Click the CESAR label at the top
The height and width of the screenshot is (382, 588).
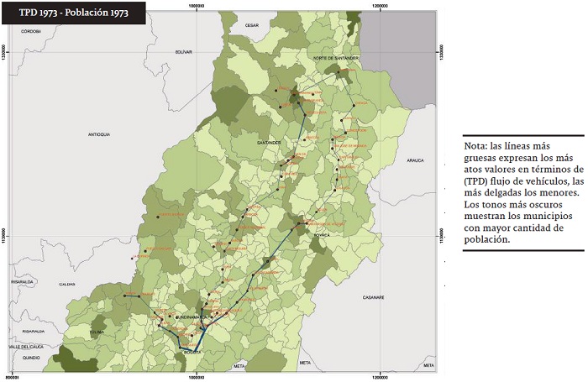pyautogui.click(x=252, y=26)
